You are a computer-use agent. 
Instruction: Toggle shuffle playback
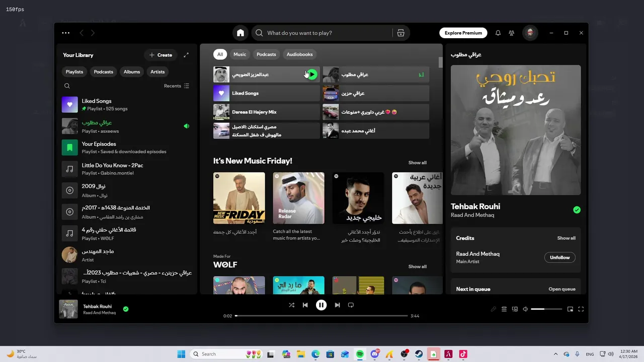click(291, 305)
